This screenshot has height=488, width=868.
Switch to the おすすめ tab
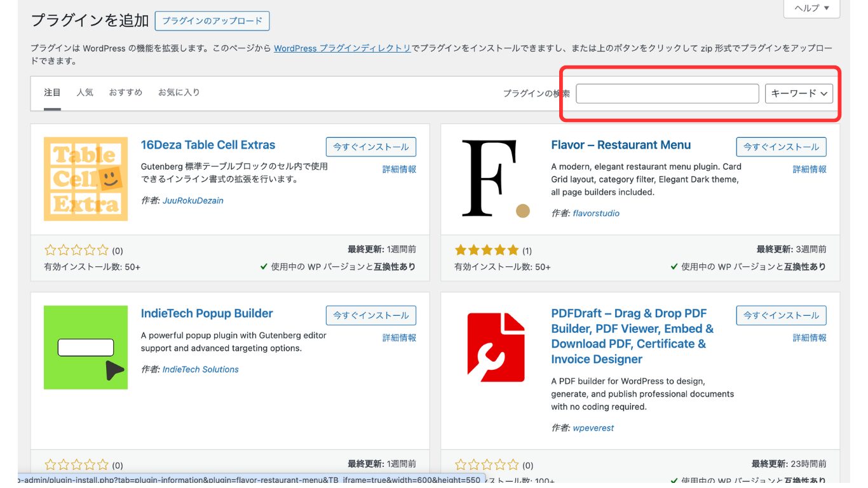pyautogui.click(x=125, y=93)
